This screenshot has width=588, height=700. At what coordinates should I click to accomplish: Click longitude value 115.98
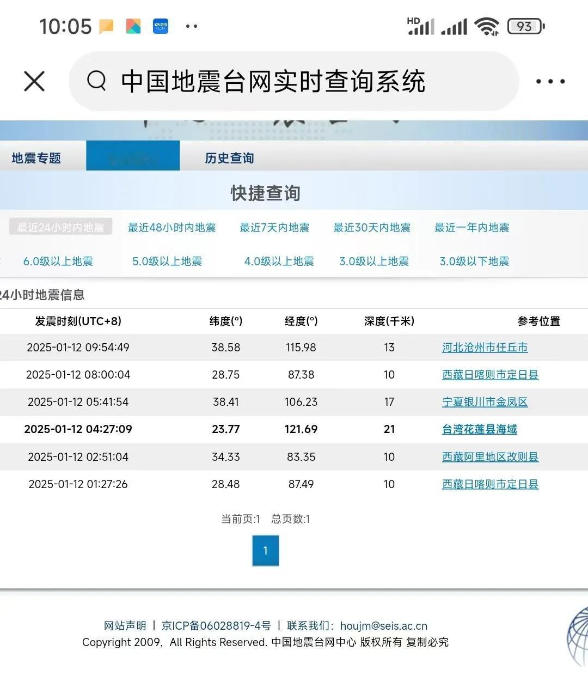(301, 348)
